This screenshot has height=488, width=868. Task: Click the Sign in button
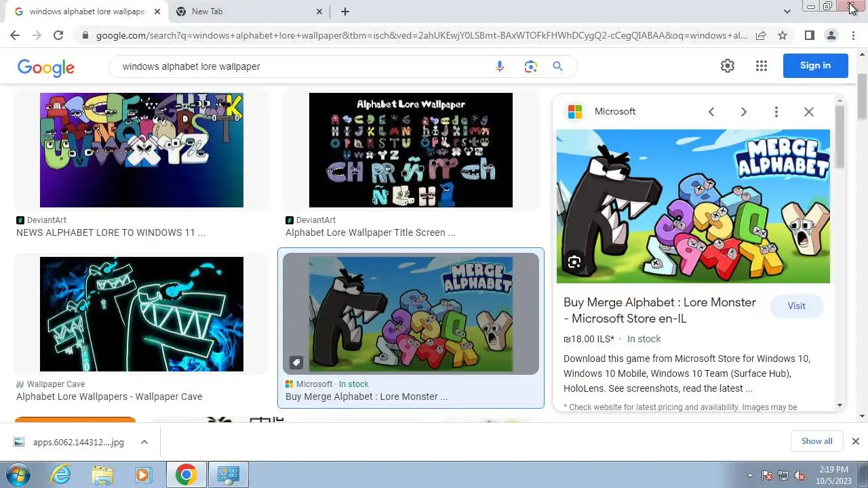pos(815,66)
